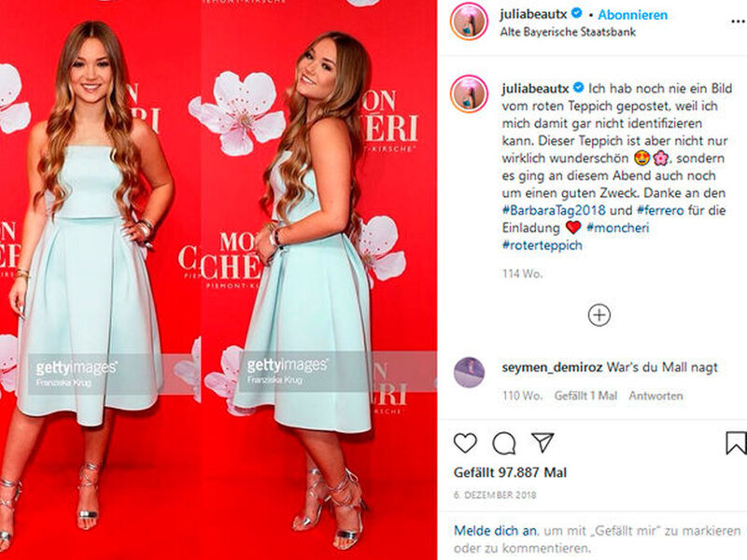Like the post with the heart icon
747x560 pixels.
465,443
